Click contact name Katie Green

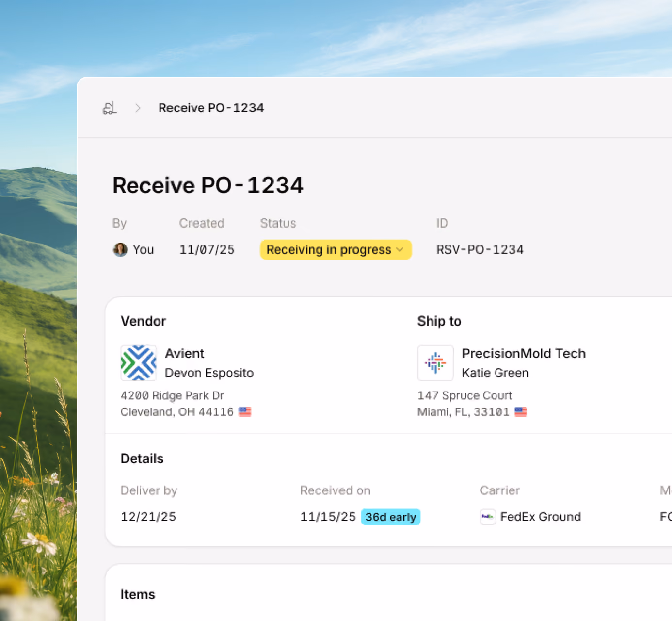pos(495,373)
